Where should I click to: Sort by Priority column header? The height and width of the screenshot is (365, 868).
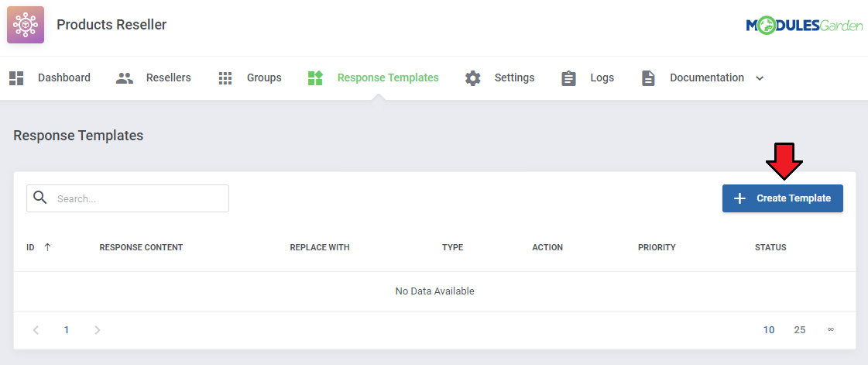(x=657, y=247)
